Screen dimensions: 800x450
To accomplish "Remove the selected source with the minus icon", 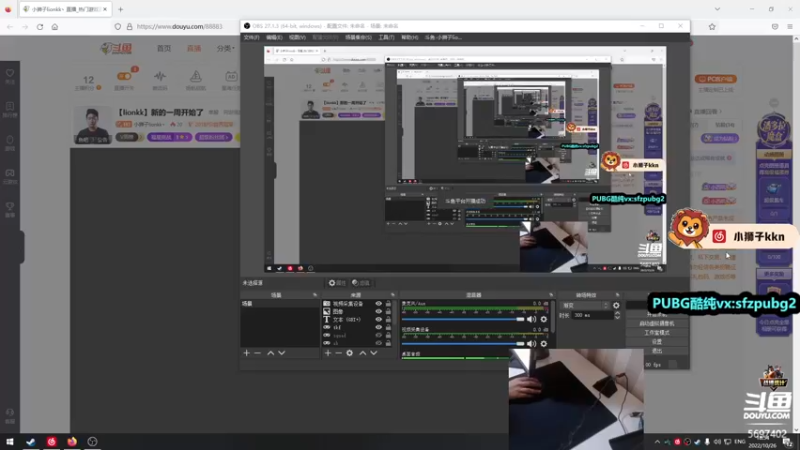I will [x=338, y=353].
